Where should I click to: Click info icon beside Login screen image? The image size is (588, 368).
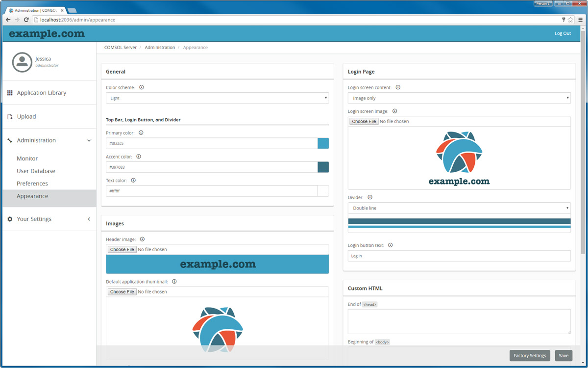click(394, 111)
